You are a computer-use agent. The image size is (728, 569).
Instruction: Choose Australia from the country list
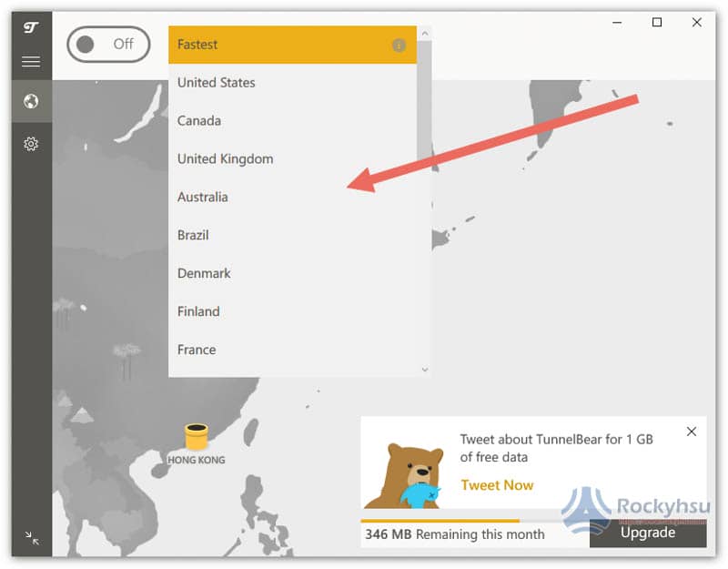(292, 197)
